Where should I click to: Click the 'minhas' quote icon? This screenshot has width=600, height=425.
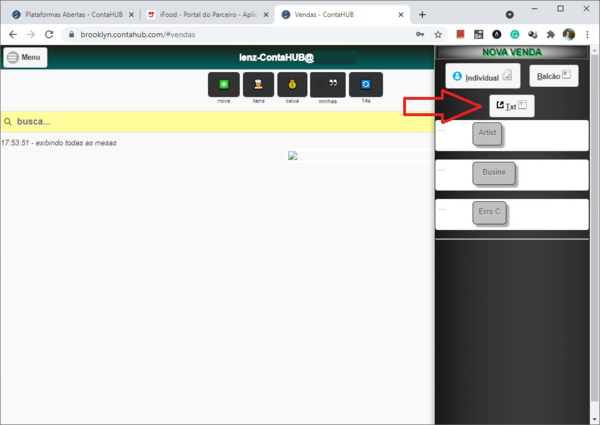(328, 85)
